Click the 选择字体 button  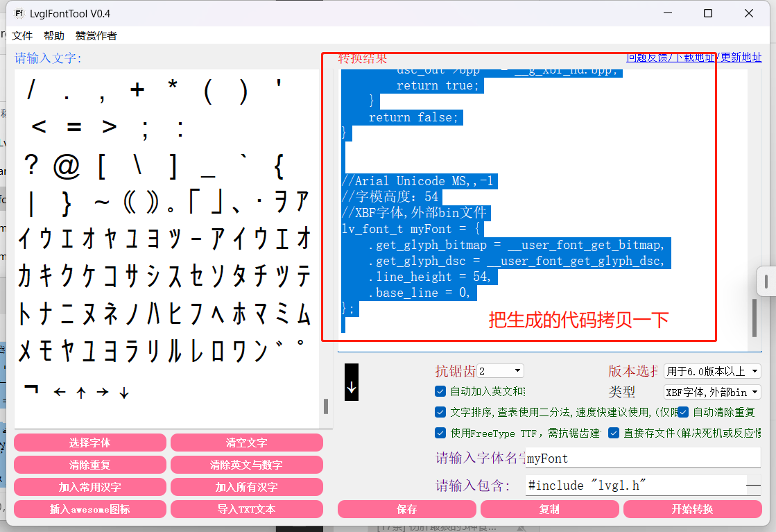pyautogui.click(x=90, y=443)
